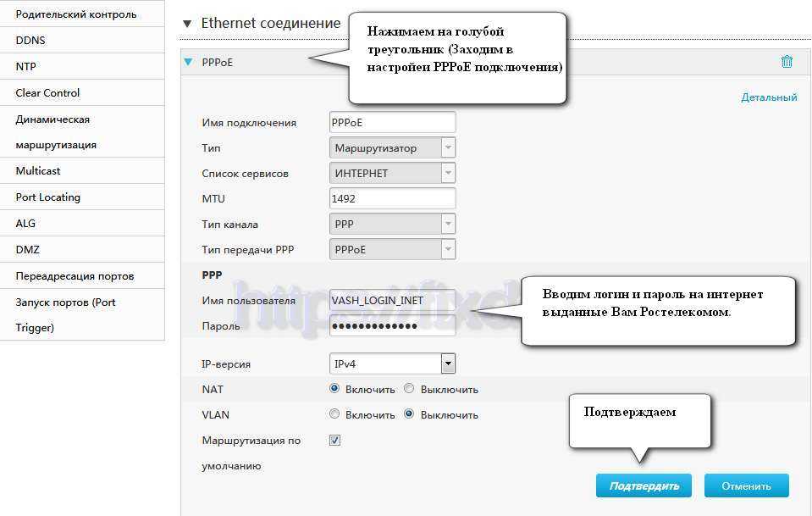
Task: Open the Список сервисов dropdown
Action: (x=448, y=174)
